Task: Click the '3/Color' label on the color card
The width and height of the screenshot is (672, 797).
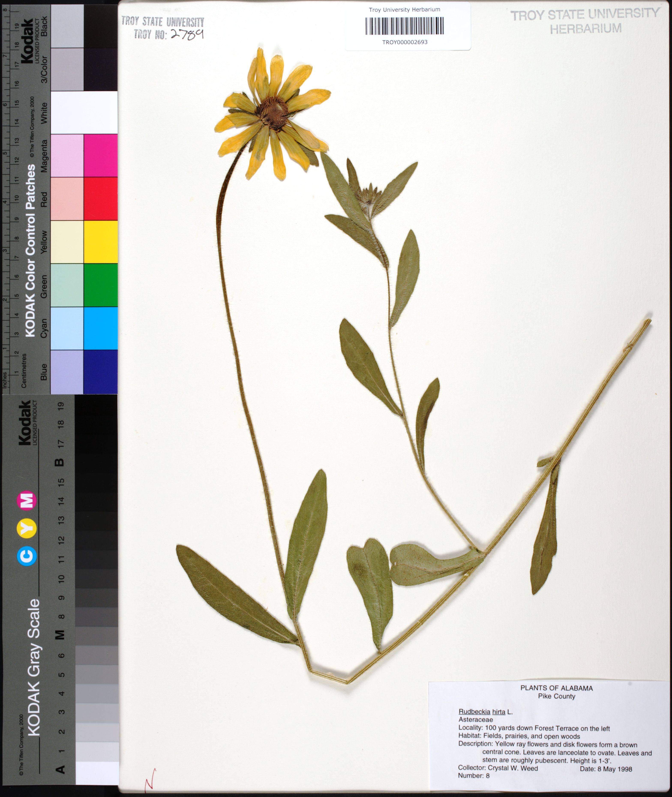Action: click(44, 69)
